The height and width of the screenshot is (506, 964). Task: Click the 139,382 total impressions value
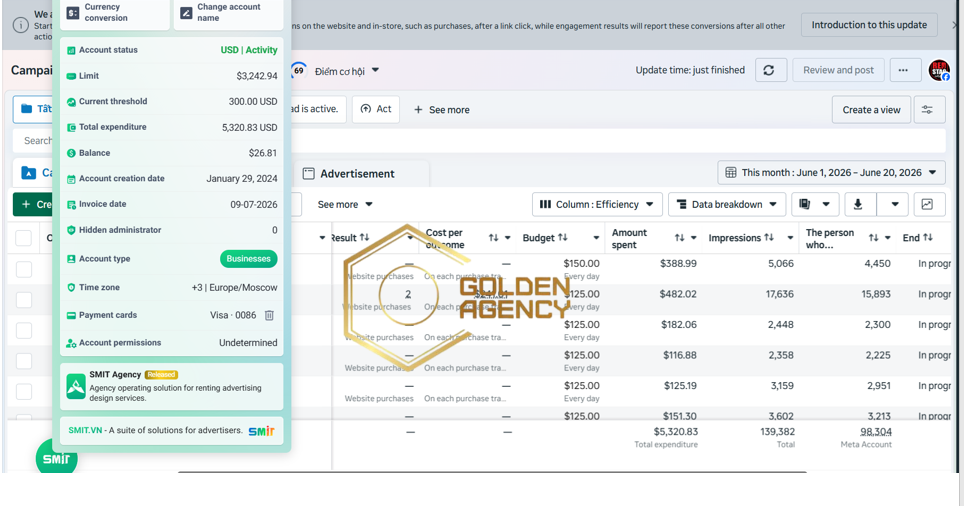point(778,432)
